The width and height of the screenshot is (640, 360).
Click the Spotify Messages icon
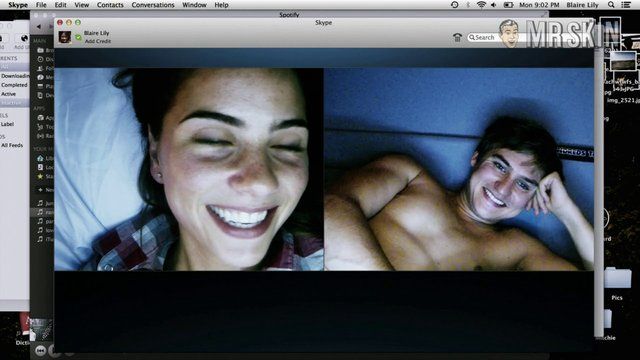pos(40,77)
